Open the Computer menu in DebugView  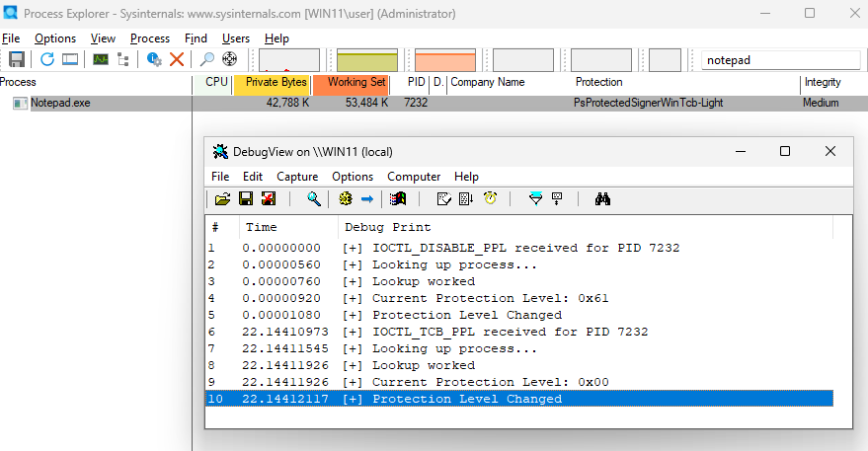pyautogui.click(x=414, y=177)
